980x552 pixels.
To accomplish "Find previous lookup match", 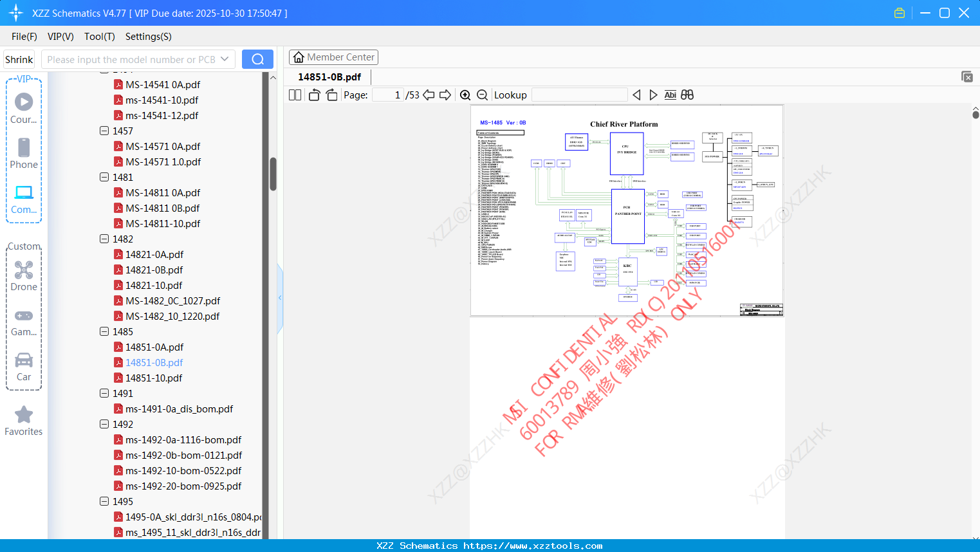I will click(636, 95).
